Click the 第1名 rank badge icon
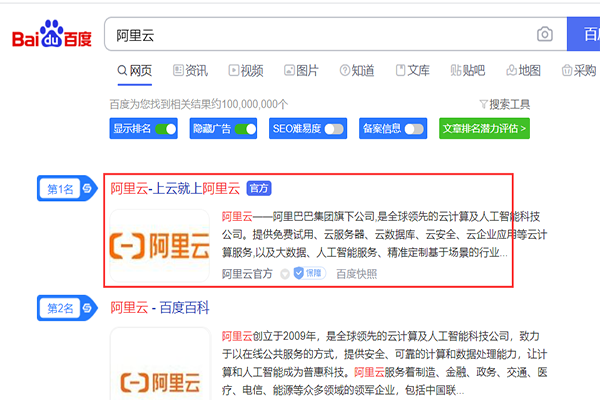Image resolution: width=600 pixels, height=400 pixels. coord(67,188)
